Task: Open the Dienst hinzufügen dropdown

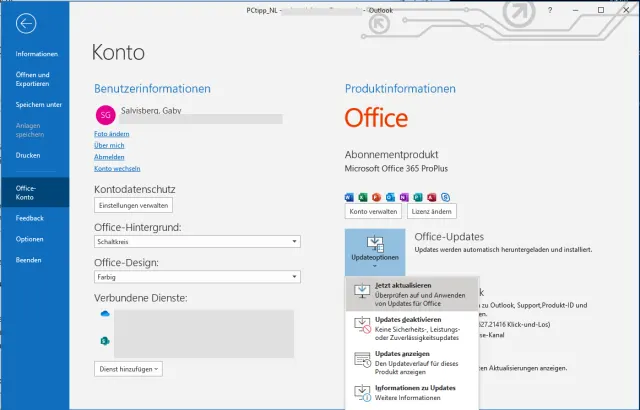Action: [129, 369]
